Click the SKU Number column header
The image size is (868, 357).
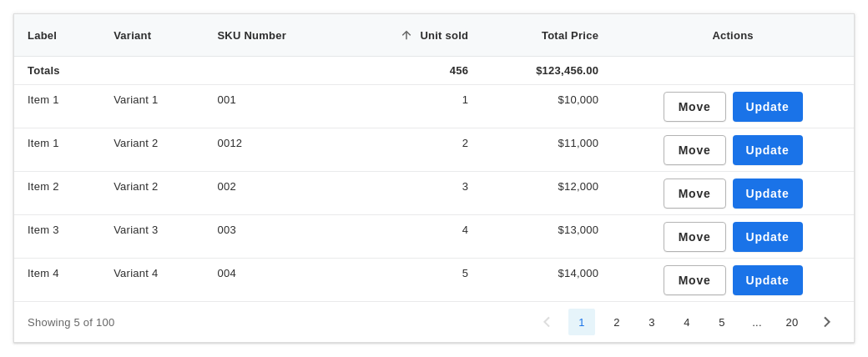tap(252, 35)
